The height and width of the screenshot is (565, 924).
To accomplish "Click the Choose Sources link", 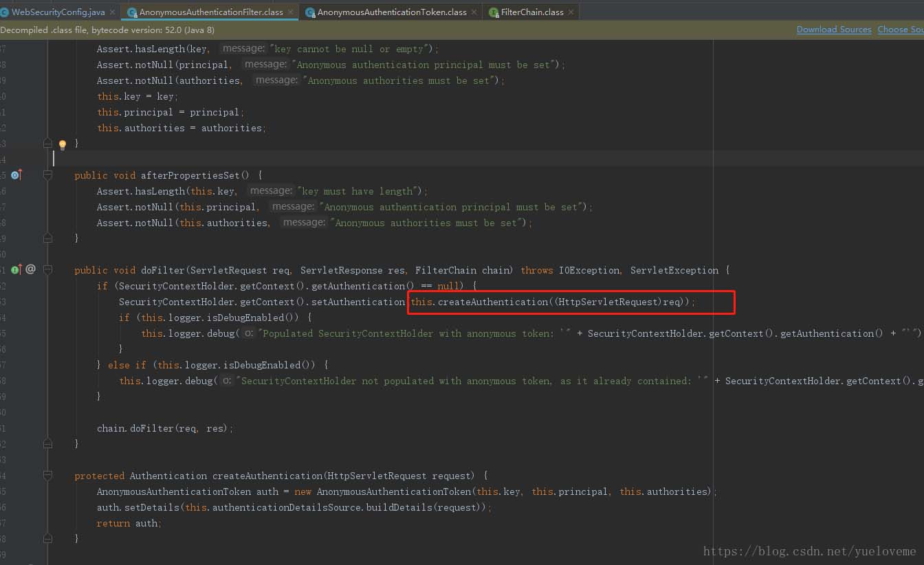I will tap(901, 30).
